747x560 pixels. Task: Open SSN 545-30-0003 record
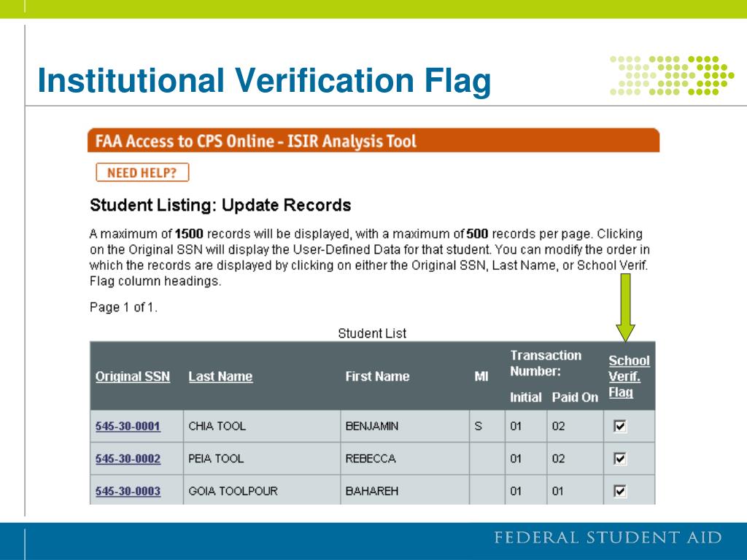(x=128, y=491)
